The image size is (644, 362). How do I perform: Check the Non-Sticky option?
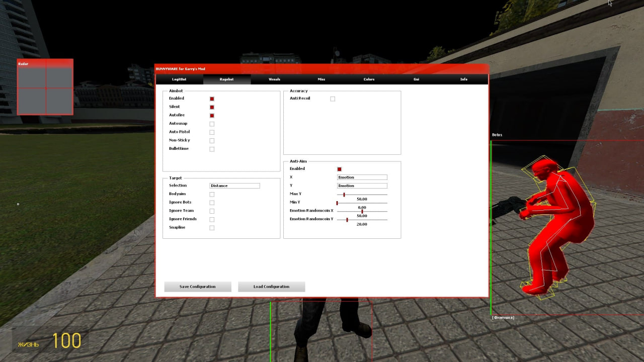tap(212, 141)
